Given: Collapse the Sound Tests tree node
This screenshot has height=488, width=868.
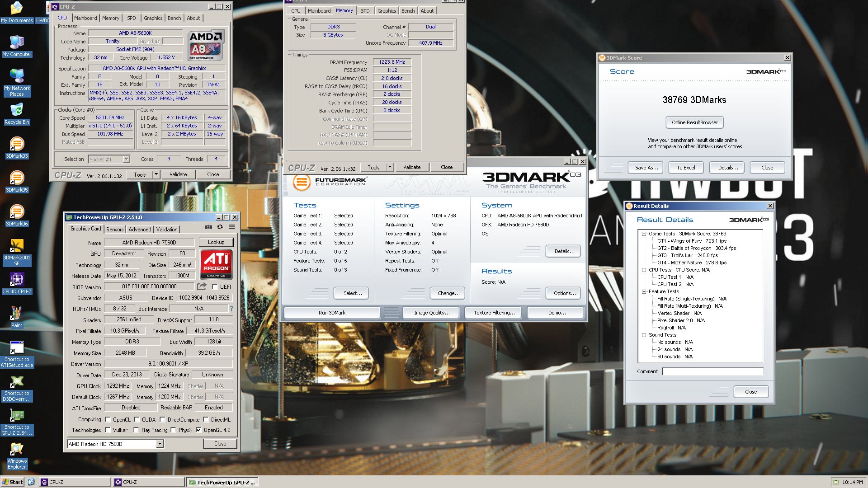Looking at the screenshot, I should tap(644, 335).
